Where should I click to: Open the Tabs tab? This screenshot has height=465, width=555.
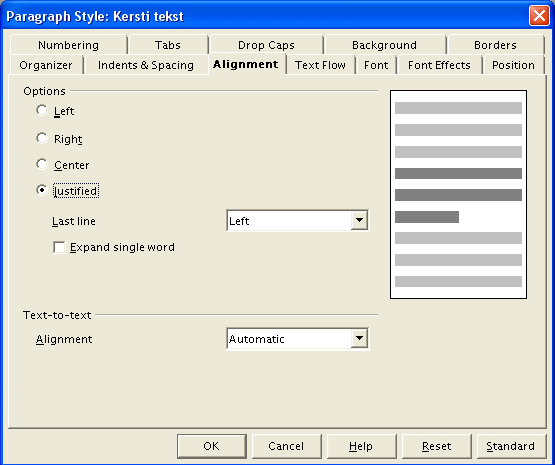pos(168,45)
